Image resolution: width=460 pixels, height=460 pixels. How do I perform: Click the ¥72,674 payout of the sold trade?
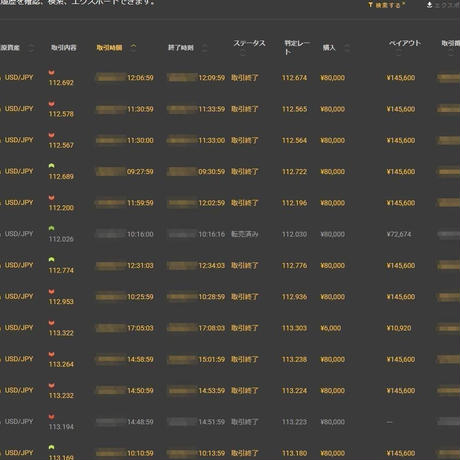(399, 234)
